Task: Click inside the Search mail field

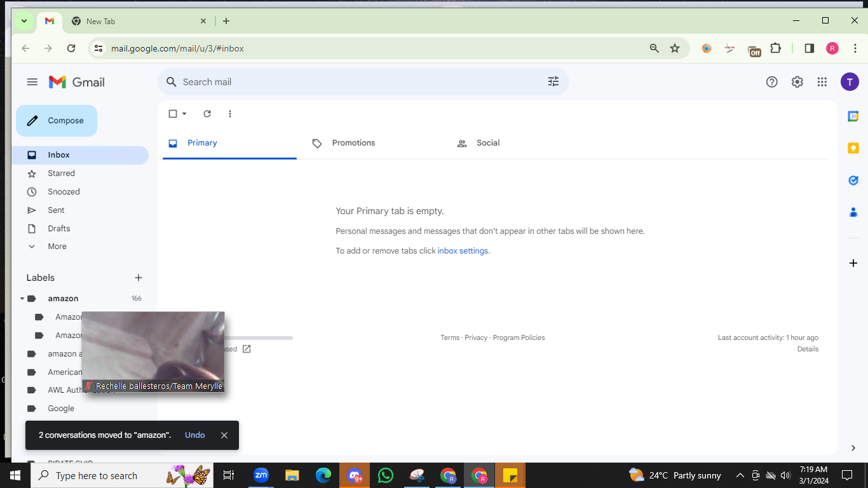Action: [x=362, y=82]
